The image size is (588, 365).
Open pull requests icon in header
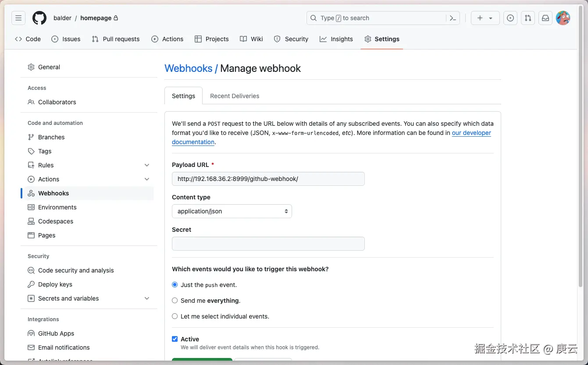pos(528,18)
